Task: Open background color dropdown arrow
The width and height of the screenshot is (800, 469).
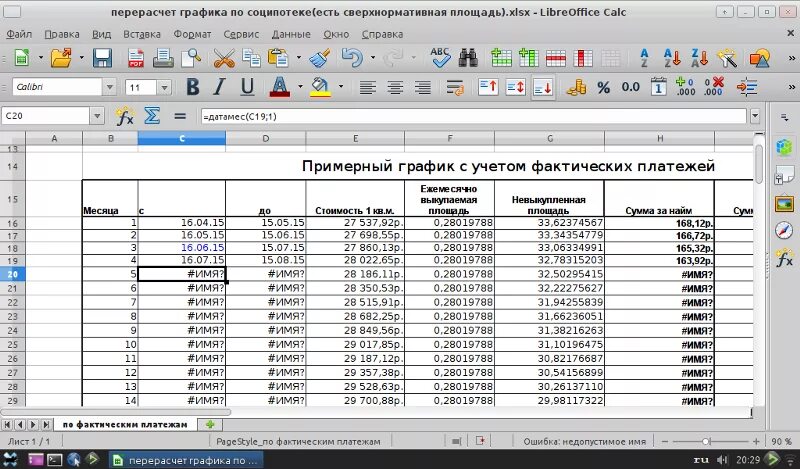Action: click(x=340, y=87)
